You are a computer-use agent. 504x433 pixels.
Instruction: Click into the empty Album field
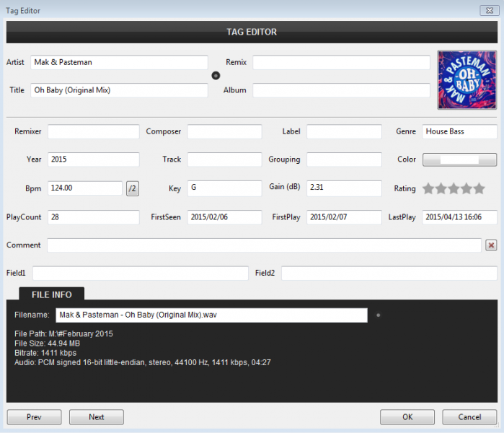[x=341, y=90]
